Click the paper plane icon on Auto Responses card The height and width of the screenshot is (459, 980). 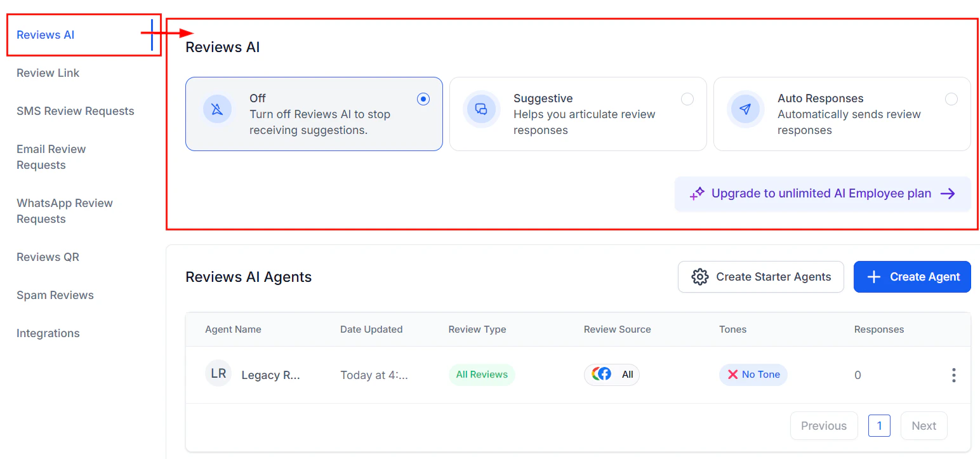[746, 109]
